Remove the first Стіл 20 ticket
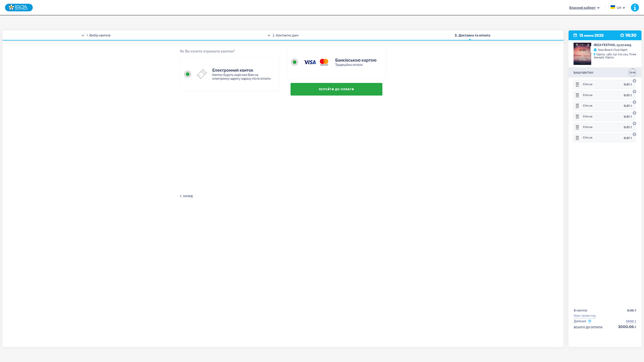644x362 pixels. pos(634,81)
